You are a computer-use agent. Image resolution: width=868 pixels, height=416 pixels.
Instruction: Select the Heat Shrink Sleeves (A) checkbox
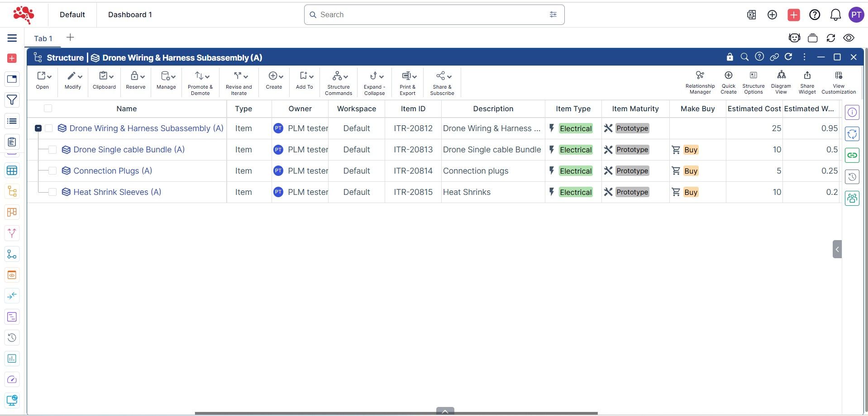[x=52, y=192]
